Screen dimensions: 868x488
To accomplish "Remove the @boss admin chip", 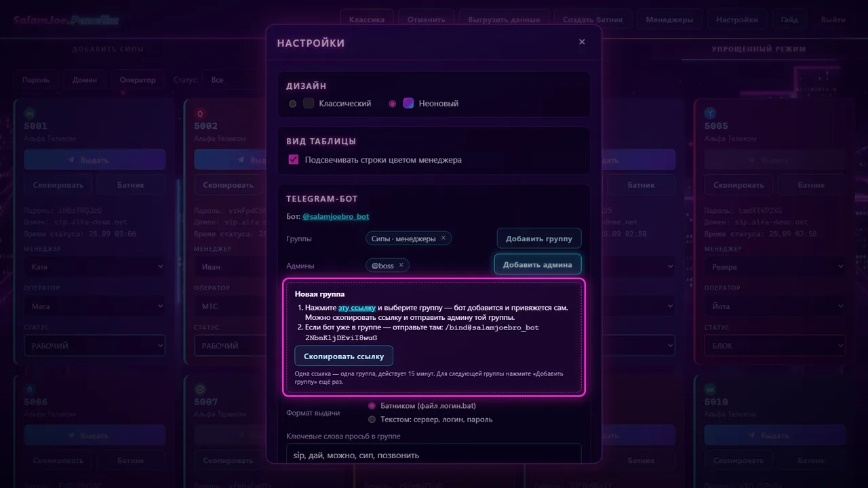I will [401, 266].
